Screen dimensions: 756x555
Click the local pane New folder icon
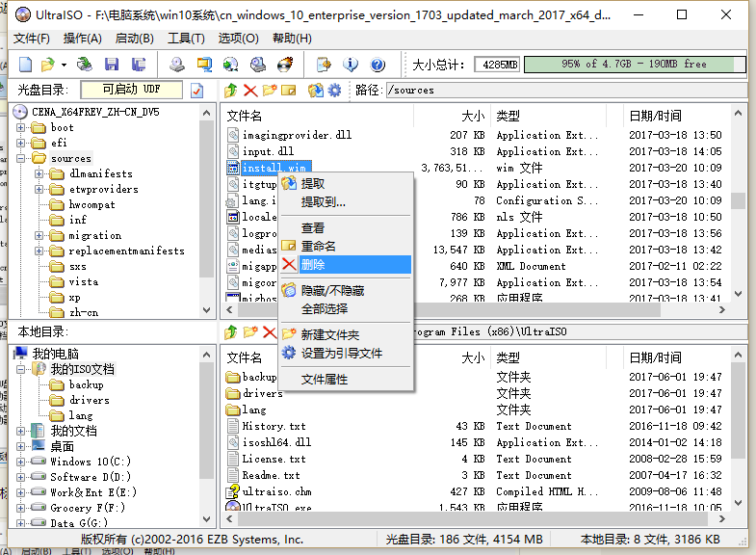point(250,331)
